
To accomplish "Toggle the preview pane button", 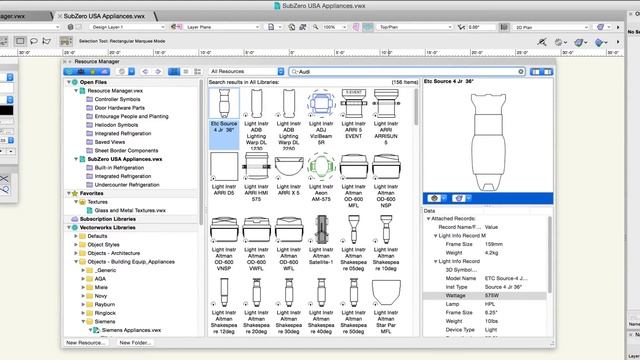I will pos(547,71).
